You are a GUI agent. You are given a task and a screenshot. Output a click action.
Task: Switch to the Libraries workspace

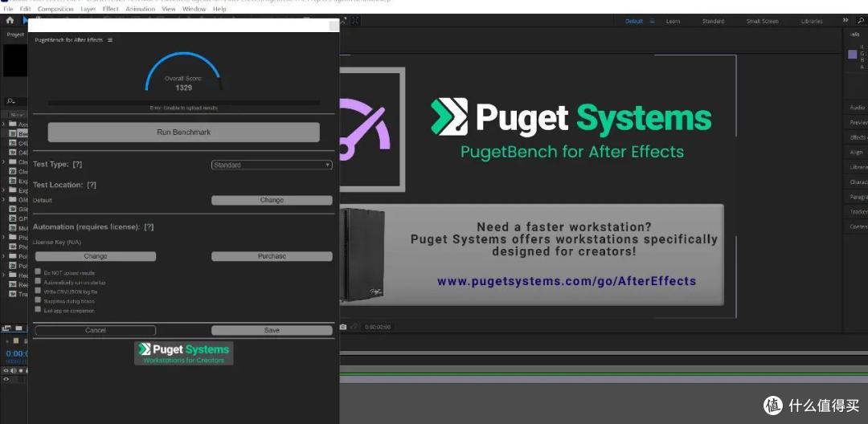(812, 21)
